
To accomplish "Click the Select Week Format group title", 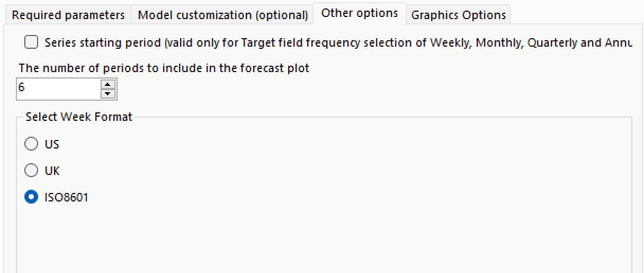I will click(x=78, y=117).
